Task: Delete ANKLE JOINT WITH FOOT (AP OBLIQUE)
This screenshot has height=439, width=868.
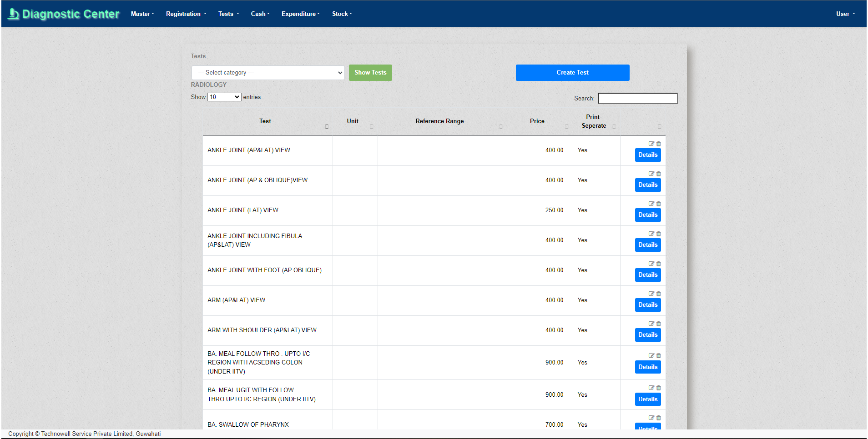Action: [x=659, y=264]
